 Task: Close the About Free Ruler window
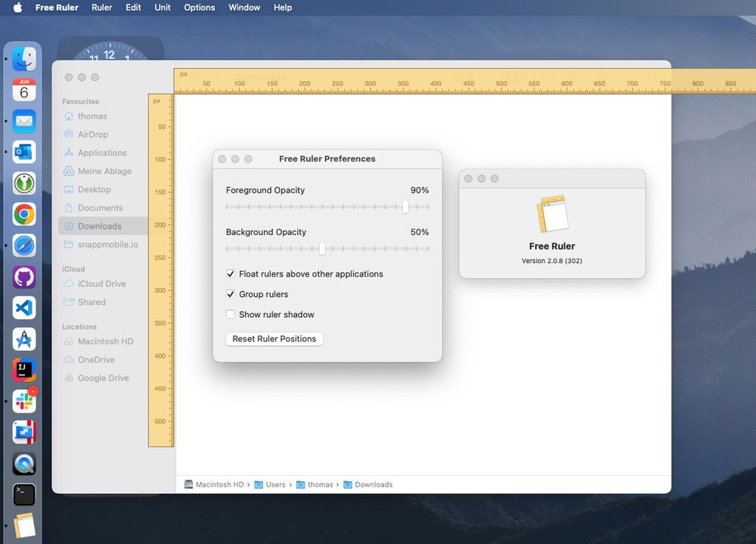tap(468, 179)
